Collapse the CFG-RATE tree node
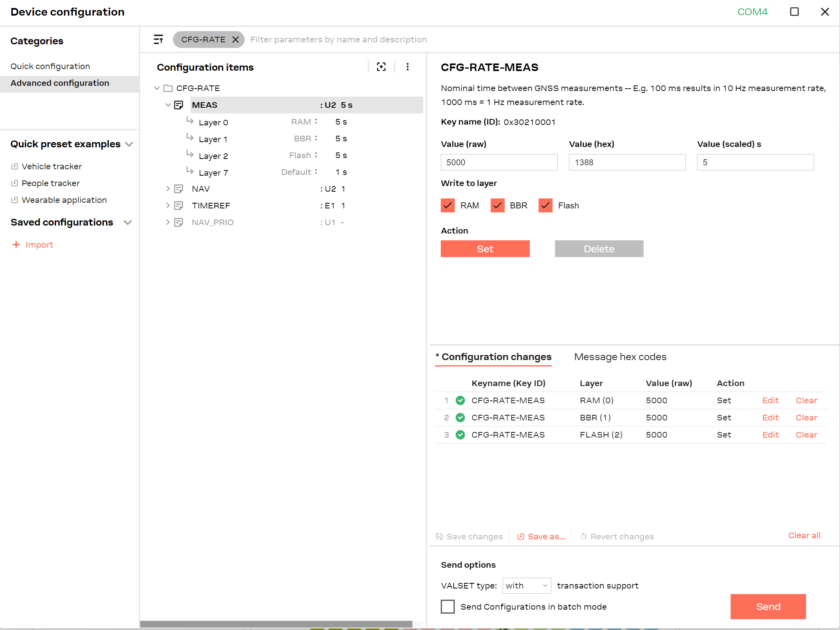 click(157, 88)
